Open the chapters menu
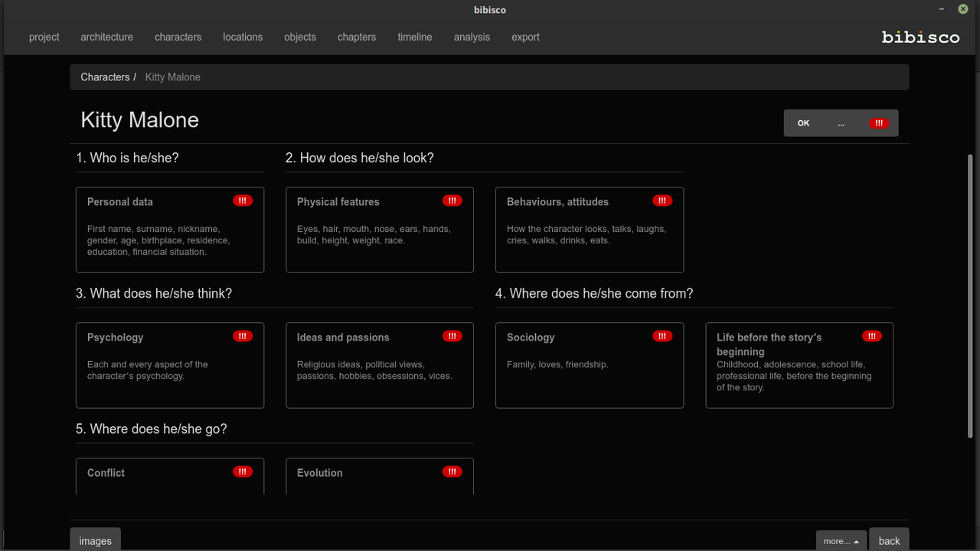 click(357, 37)
